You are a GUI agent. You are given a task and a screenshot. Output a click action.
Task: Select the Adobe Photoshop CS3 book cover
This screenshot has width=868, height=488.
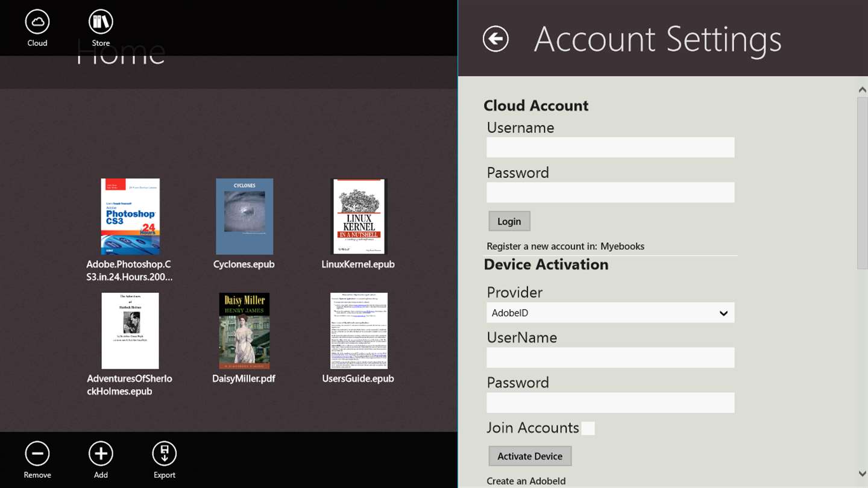click(x=130, y=216)
